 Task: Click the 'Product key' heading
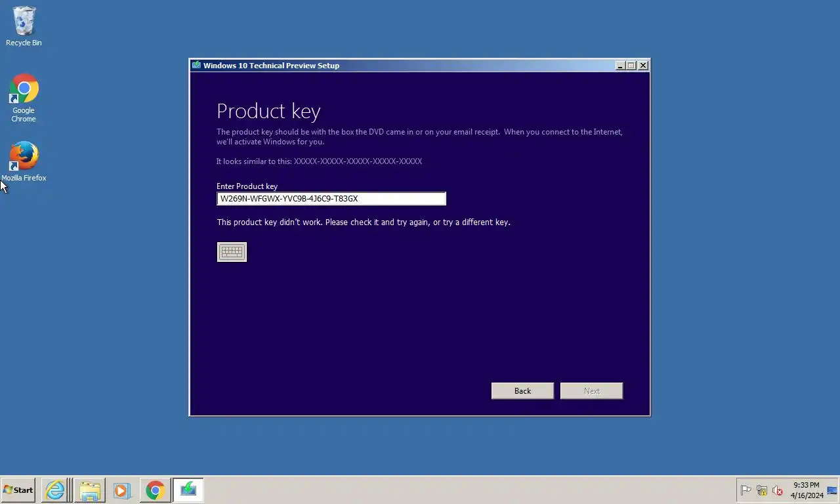268,111
